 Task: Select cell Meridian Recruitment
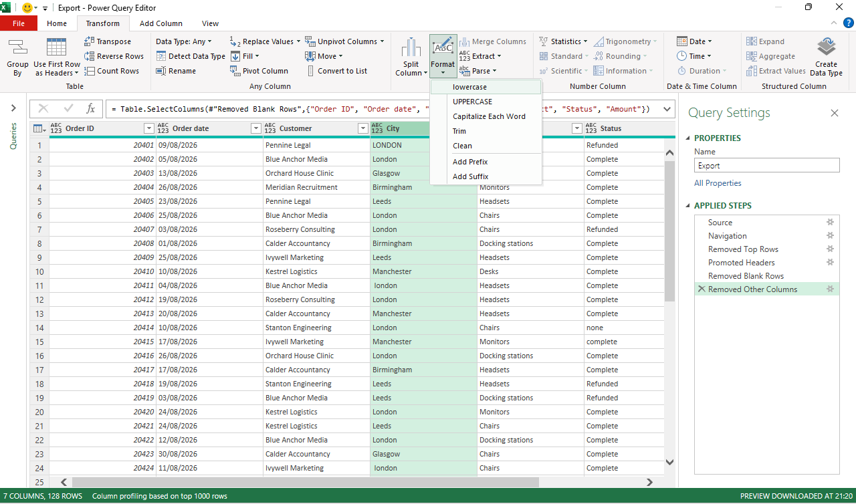click(316, 187)
